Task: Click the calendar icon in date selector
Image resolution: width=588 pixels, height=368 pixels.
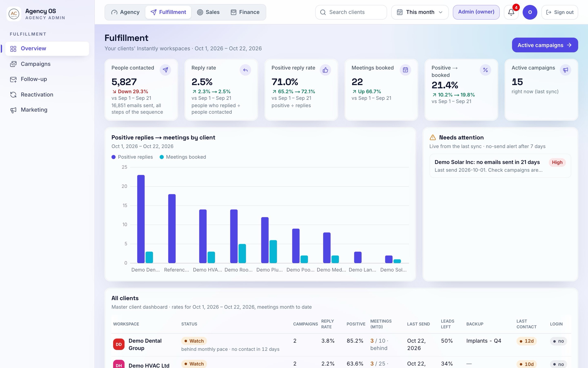Action: [400, 12]
